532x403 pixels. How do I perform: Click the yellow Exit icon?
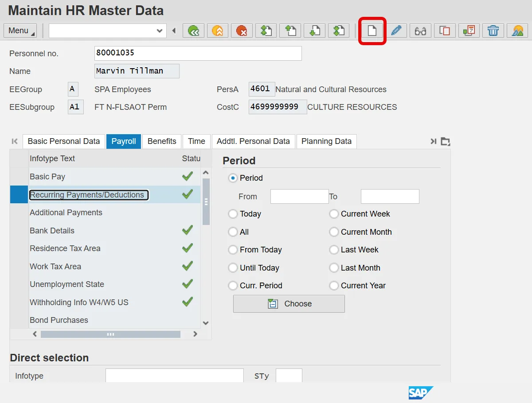(218, 31)
